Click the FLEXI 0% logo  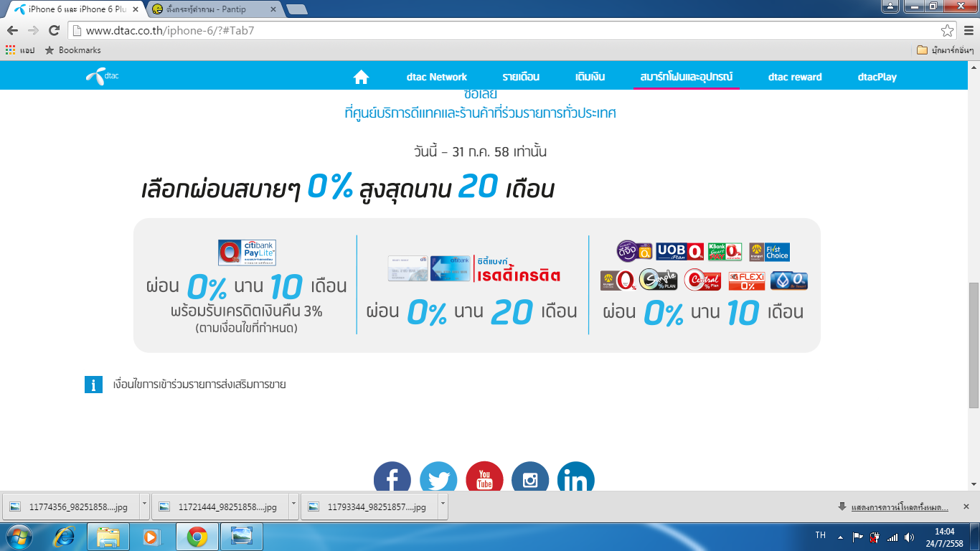[x=747, y=281]
